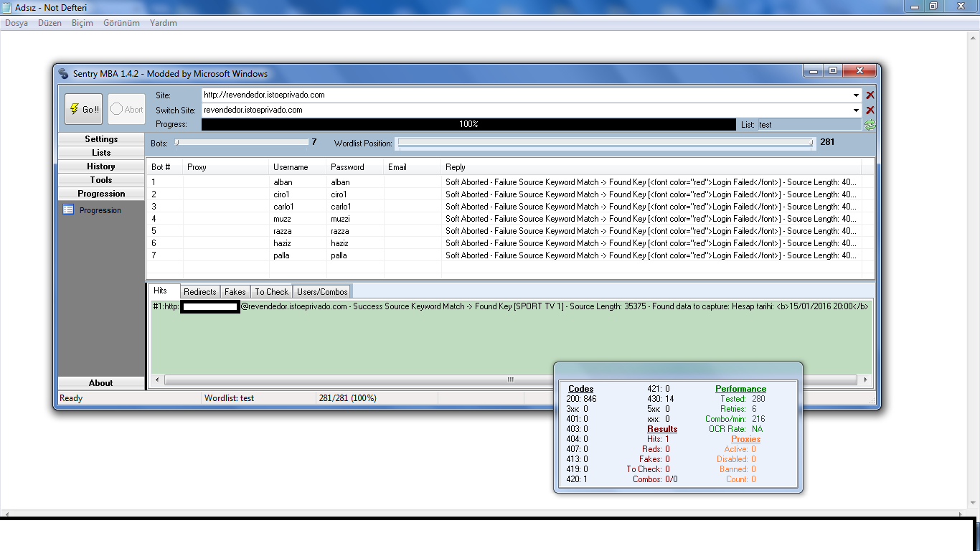Click the Sentry MBA title bar icon
This screenshot has height=551, width=980.
[65, 74]
